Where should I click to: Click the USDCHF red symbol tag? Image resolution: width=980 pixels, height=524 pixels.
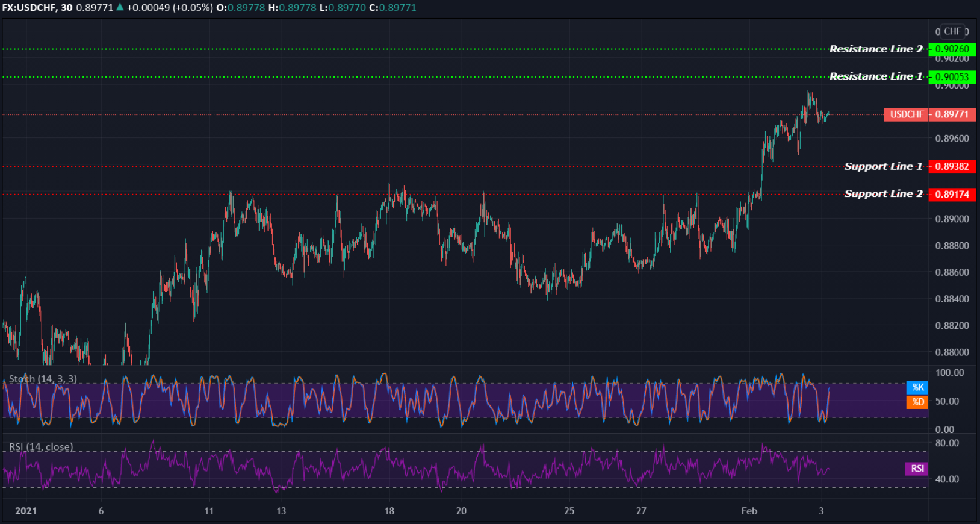click(906, 114)
